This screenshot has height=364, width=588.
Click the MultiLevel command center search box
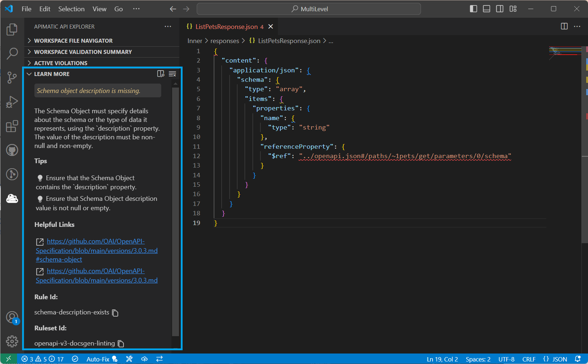[x=309, y=9]
